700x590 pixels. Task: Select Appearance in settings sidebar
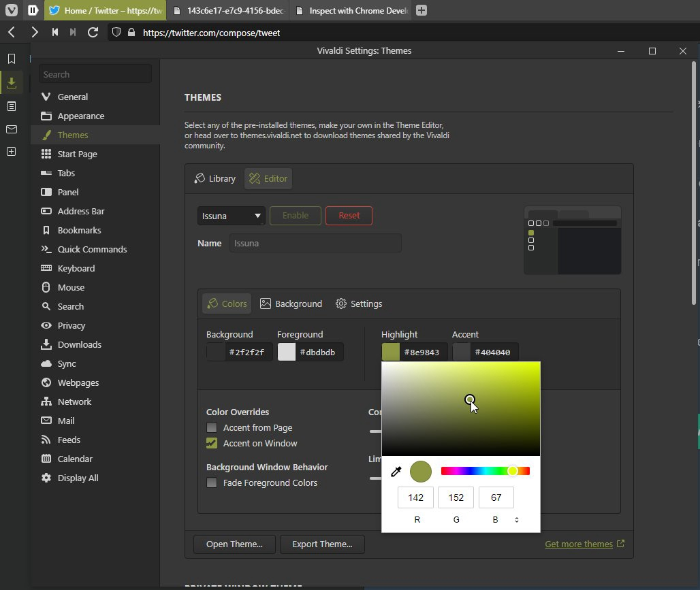pos(80,116)
